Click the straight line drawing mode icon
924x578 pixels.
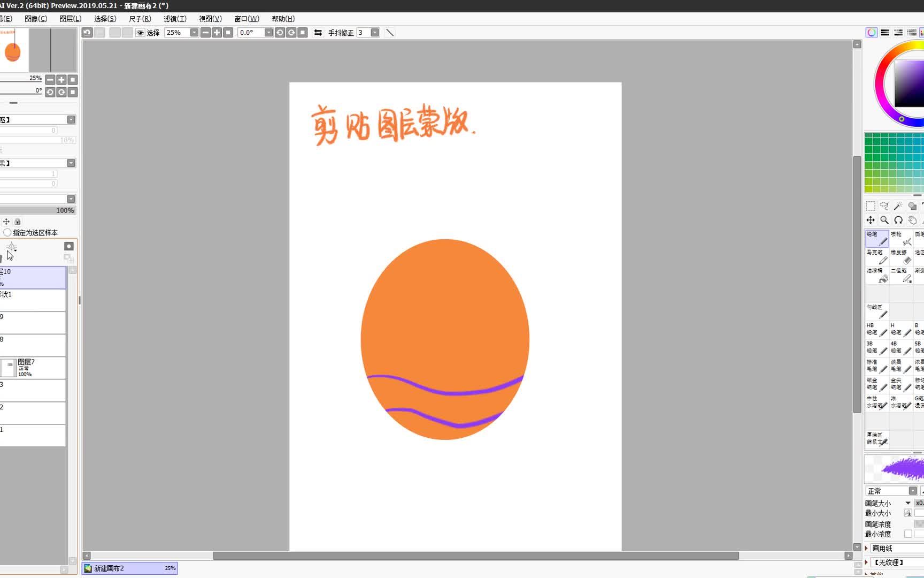pyautogui.click(x=390, y=33)
